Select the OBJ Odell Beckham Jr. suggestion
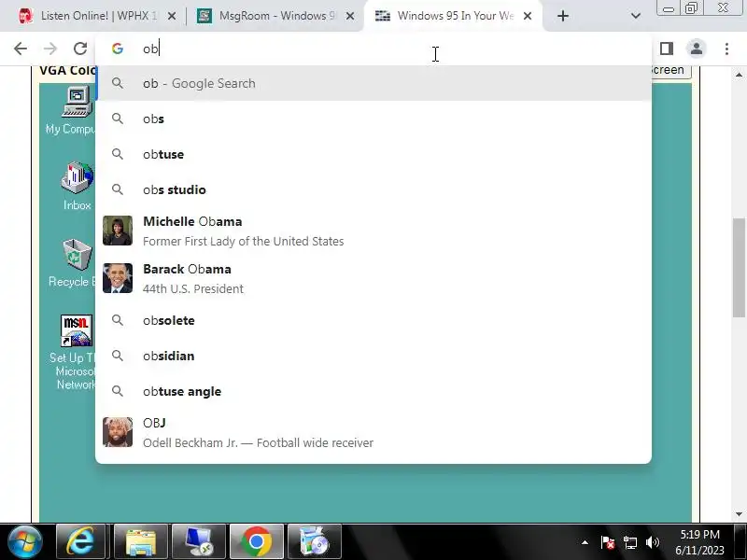747x560 pixels. (373, 432)
